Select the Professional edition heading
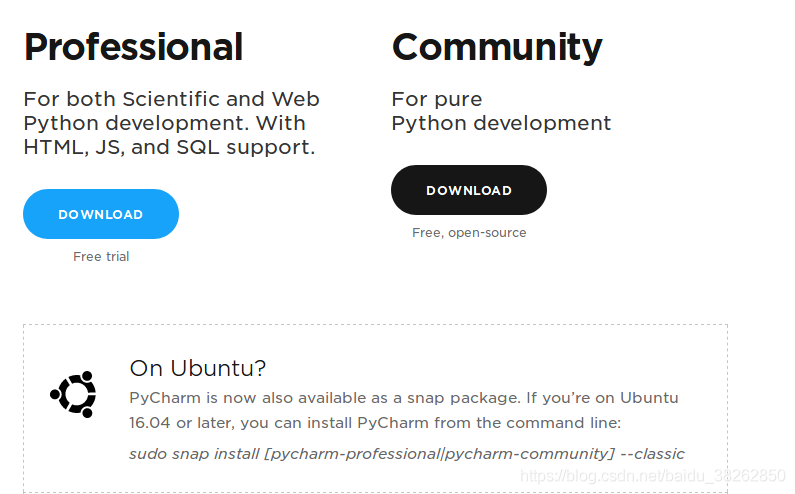Image resolution: width=795 pixels, height=494 pixels. [133, 47]
